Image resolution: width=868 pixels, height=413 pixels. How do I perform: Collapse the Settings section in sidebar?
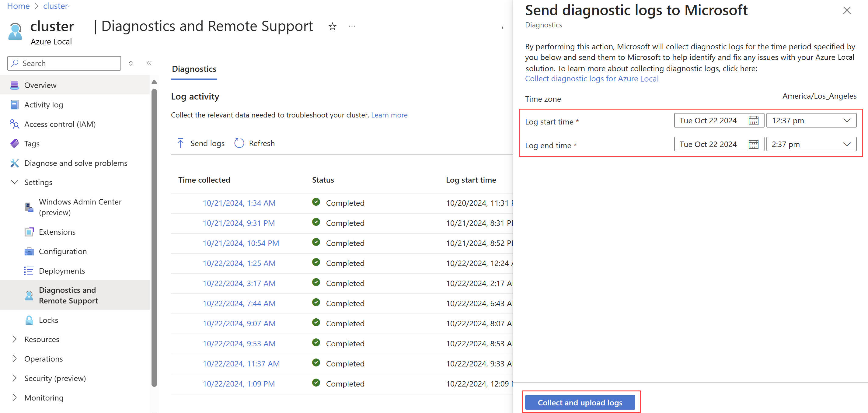pyautogui.click(x=15, y=182)
